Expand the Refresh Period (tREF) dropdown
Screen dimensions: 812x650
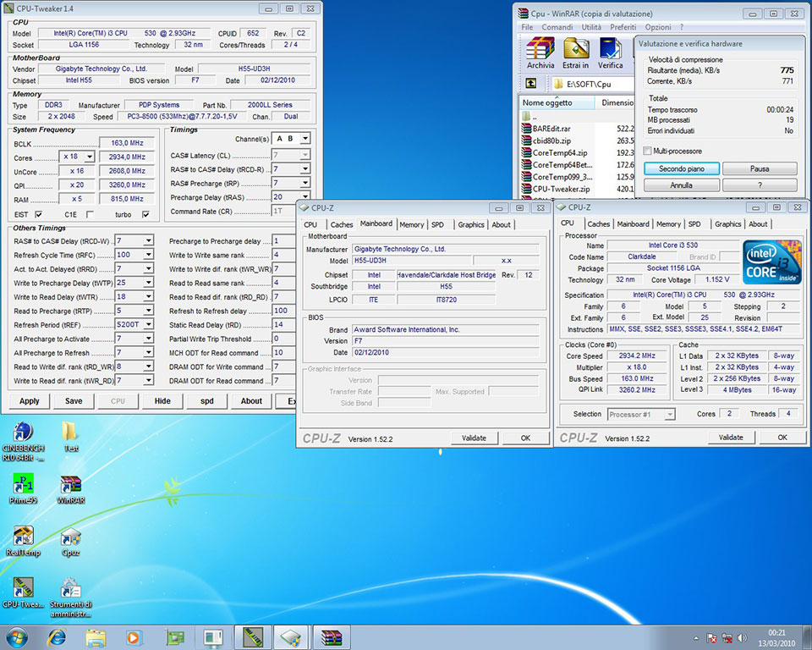(x=149, y=324)
